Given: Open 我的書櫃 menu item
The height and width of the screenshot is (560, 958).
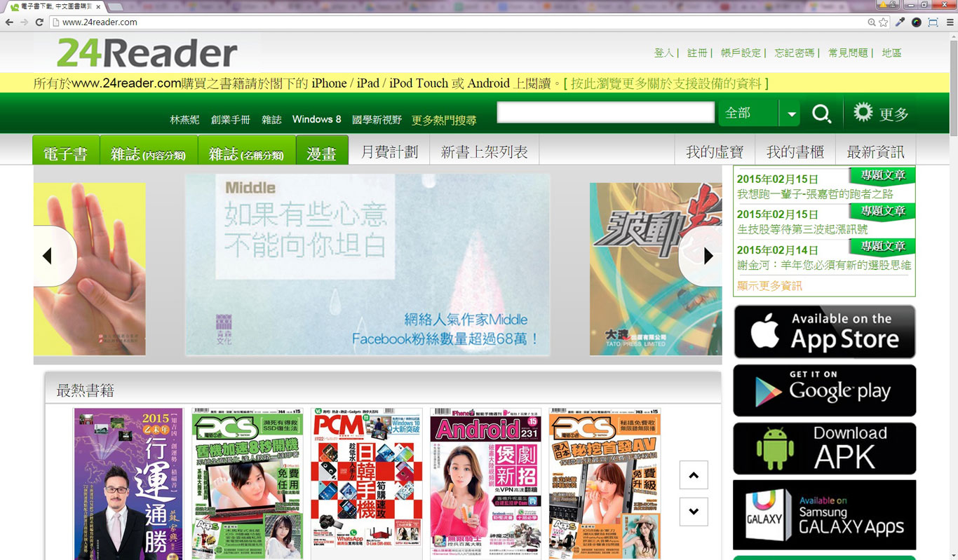Looking at the screenshot, I should pyautogui.click(x=795, y=151).
